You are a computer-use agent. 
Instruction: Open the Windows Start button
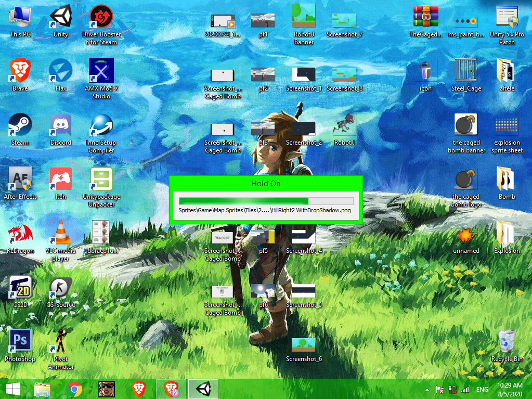click(13, 389)
